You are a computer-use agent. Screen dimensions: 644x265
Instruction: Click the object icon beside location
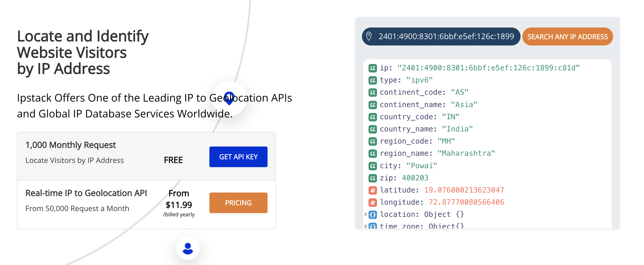click(x=372, y=214)
